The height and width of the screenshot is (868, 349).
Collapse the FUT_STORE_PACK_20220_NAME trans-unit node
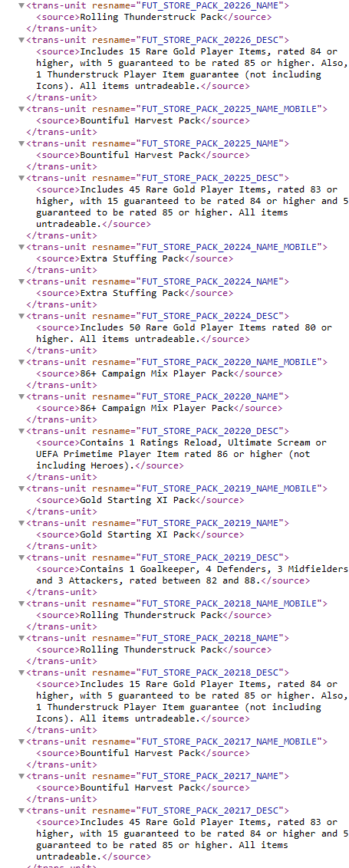[21, 396]
